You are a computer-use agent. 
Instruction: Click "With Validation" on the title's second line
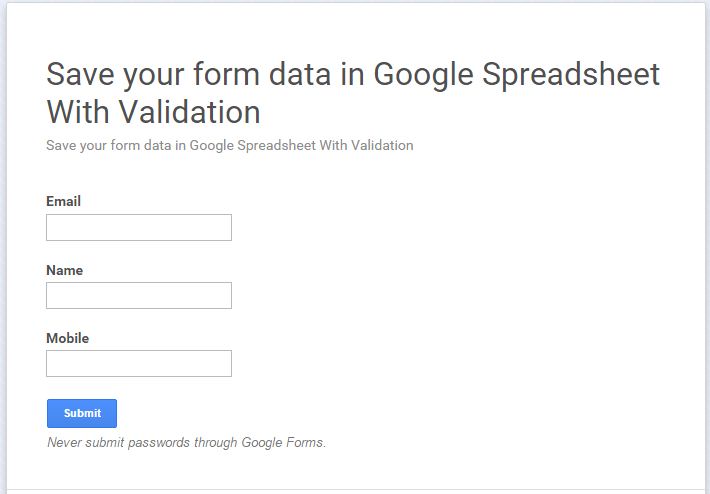[154, 112]
